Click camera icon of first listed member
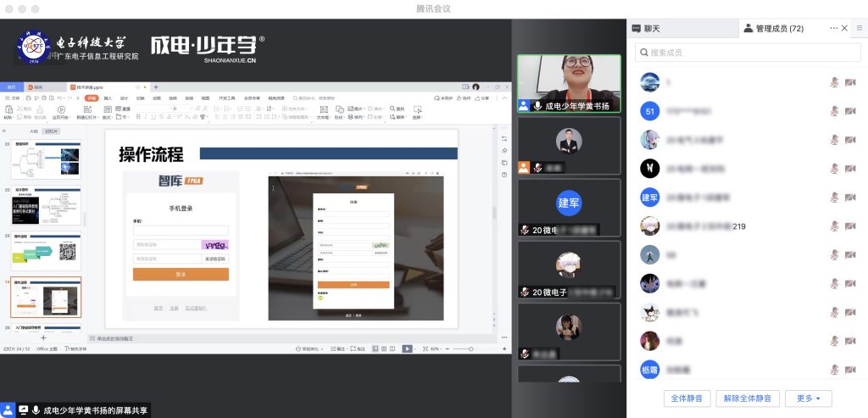Image resolution: width=868 pixels, height=418 pixels. pyautogui.click(x=850, y=82)
